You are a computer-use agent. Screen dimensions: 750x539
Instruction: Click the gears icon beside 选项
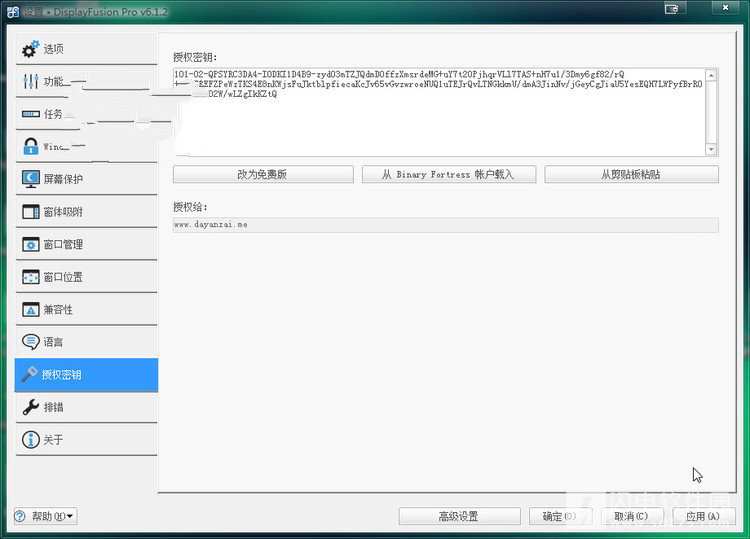tap(31, 49)
